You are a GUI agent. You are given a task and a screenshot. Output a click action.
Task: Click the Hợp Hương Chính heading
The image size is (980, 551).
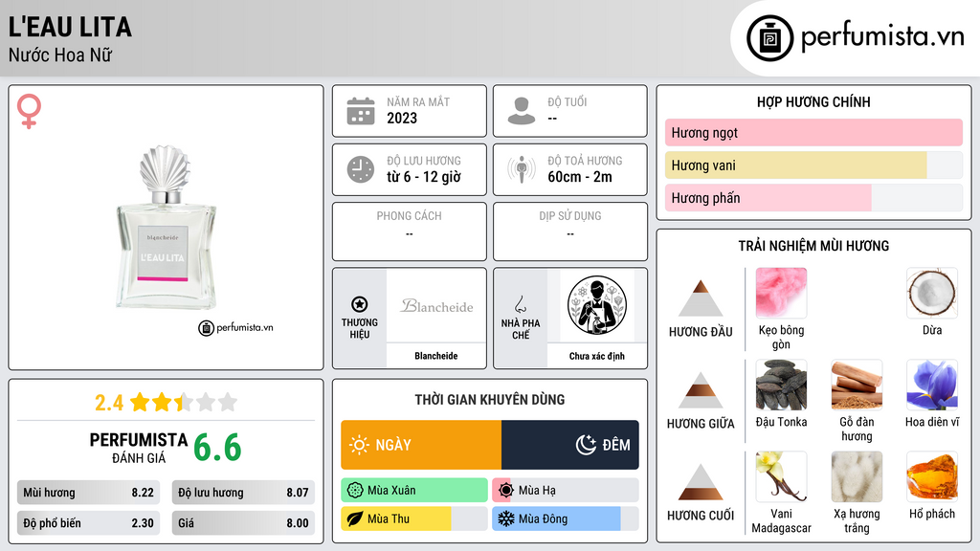click(813, 101)
